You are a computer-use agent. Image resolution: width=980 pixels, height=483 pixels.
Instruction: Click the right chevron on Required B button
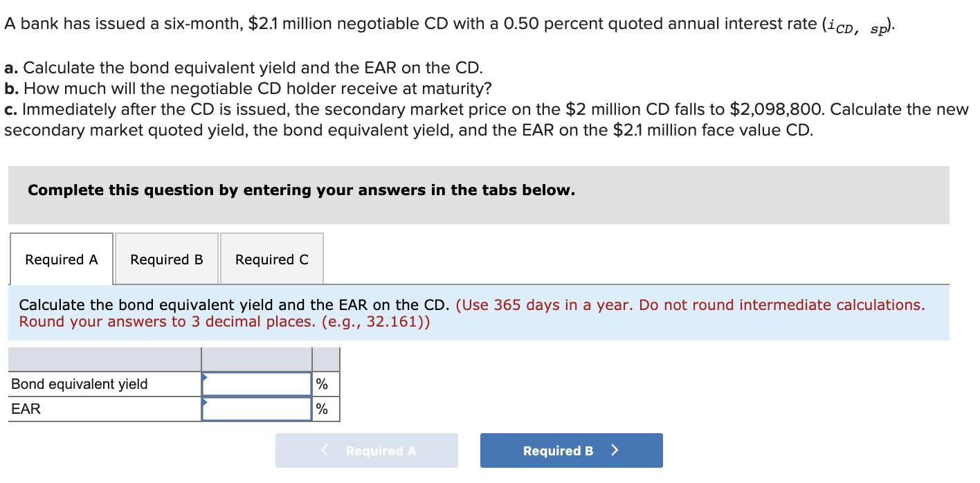[615, 450]
